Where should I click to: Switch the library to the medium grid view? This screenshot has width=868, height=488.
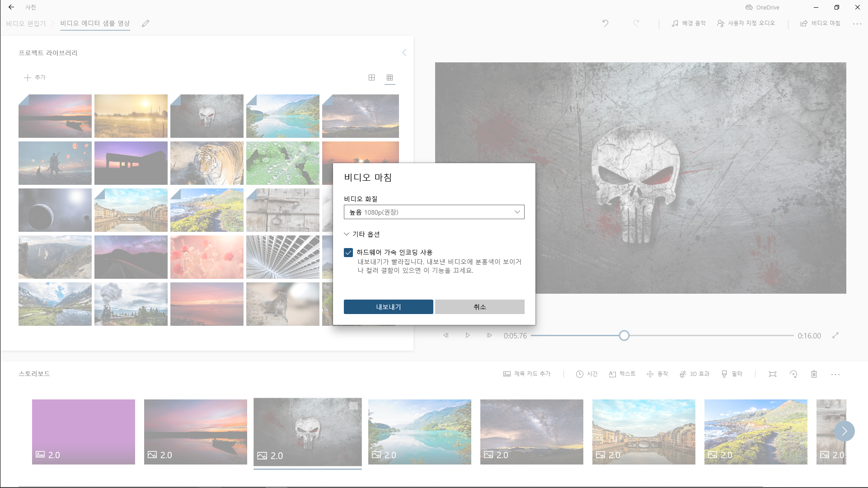(x=371, y=78)
